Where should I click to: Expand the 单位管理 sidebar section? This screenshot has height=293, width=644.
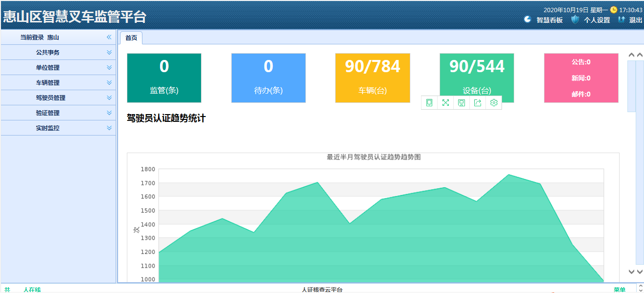point(109,67)
